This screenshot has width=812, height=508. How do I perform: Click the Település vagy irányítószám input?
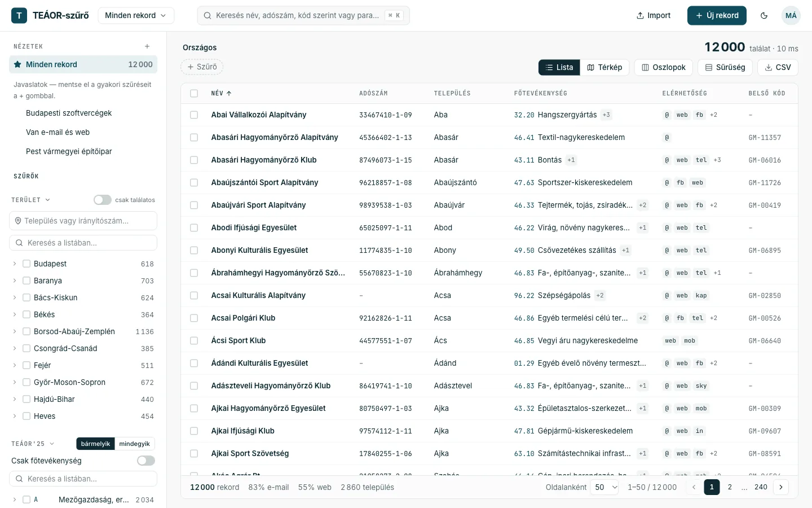[x=83, y=221]
